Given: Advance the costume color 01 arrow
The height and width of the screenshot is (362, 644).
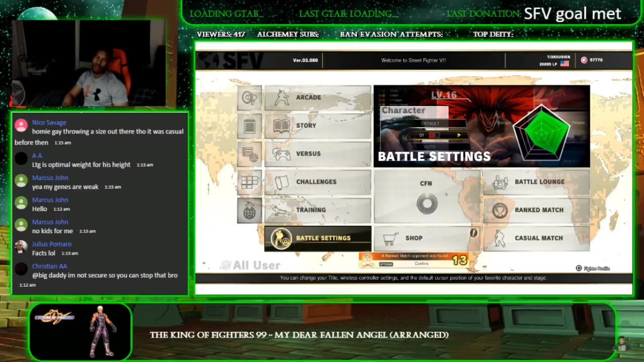Looking at the screenshot, I should pyautogui.click(x=458, y=135).
